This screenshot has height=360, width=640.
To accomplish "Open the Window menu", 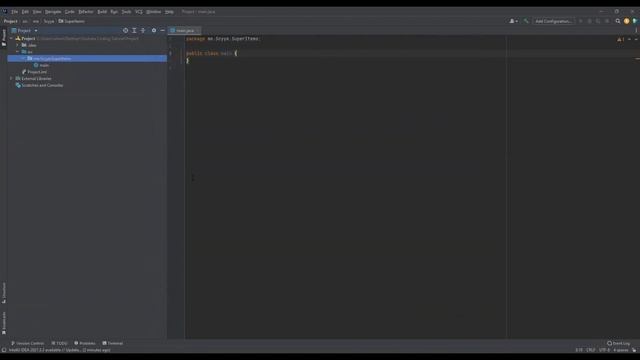I will pyautogui.click(x=154, y=12).
